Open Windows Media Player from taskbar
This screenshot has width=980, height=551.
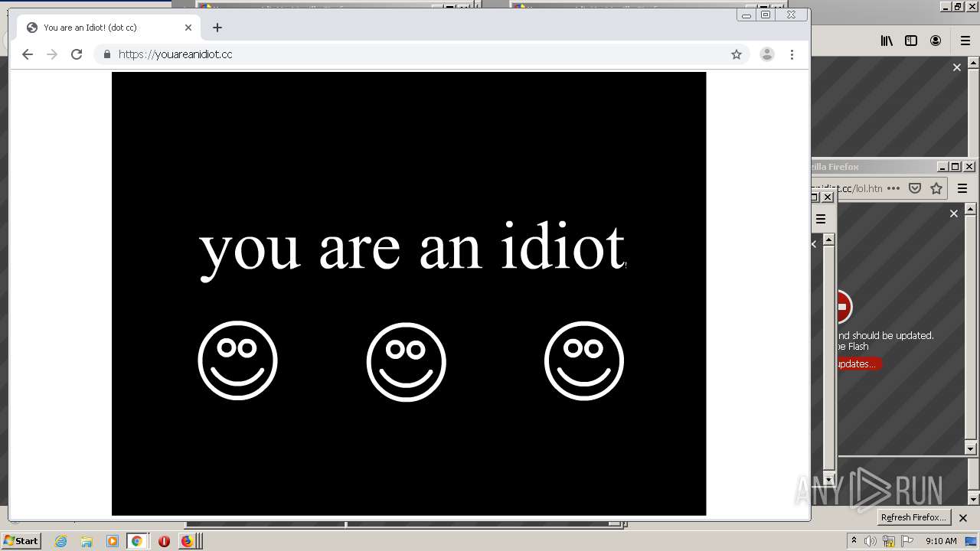pyautogui.click(x=112, y=541)
